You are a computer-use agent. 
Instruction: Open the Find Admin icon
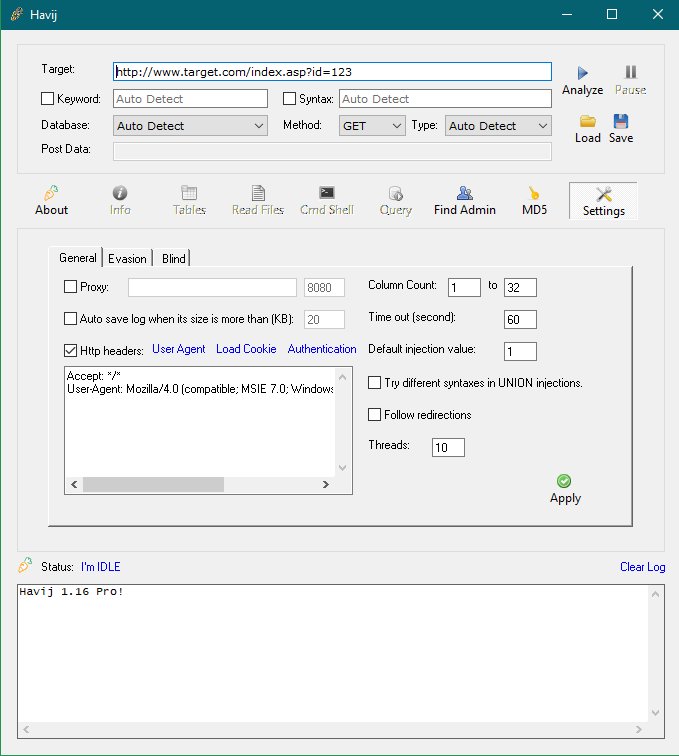pyautogui.click(x=464, y=193)
